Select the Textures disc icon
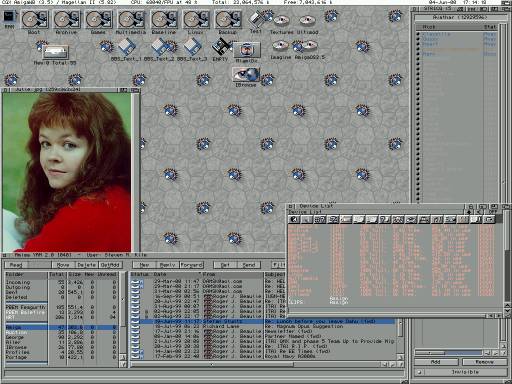 pyautogui.click(x=282, y=21)
